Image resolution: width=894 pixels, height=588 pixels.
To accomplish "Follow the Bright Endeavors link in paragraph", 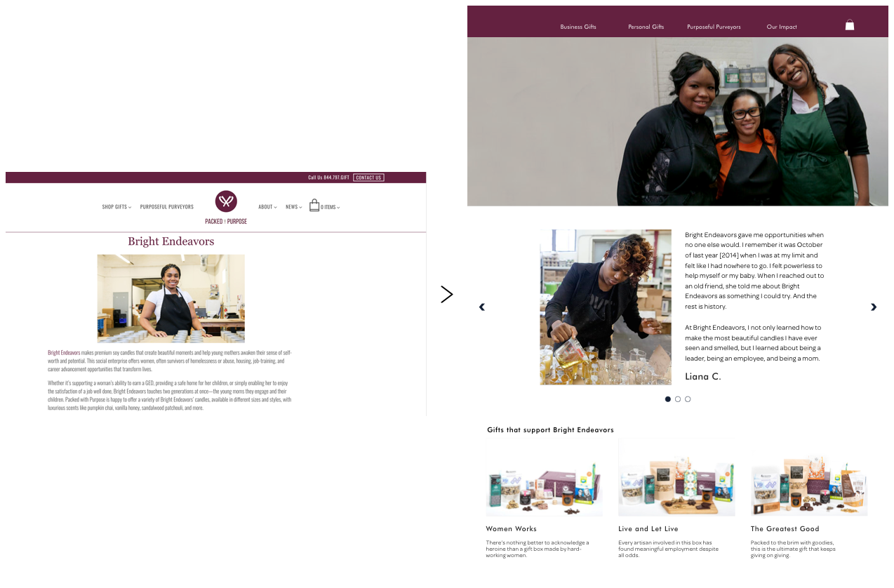I will click(64, 352).
